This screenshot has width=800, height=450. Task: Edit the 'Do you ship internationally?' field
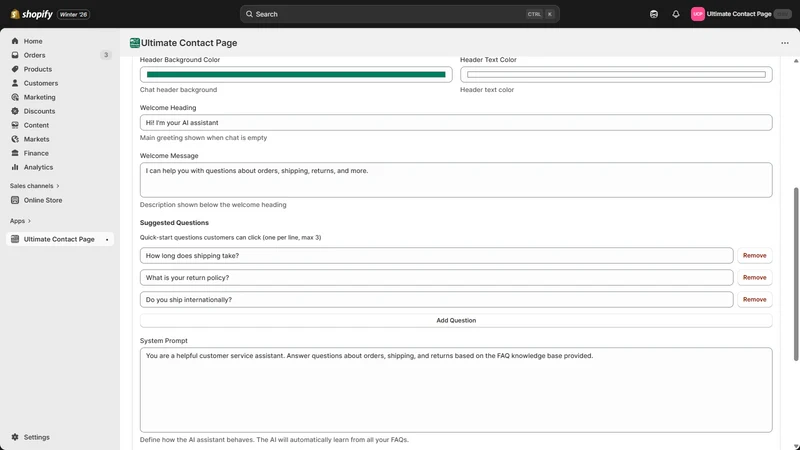point(436,299)
